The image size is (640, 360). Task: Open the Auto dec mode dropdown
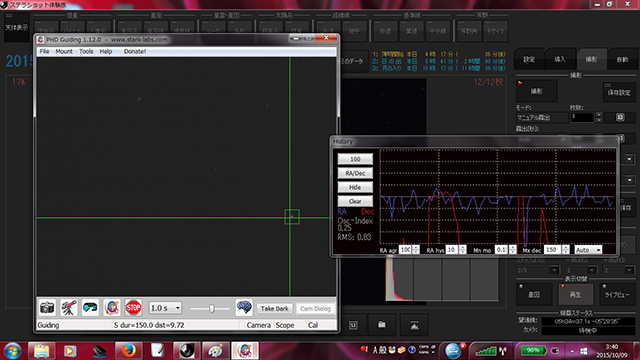588,250
